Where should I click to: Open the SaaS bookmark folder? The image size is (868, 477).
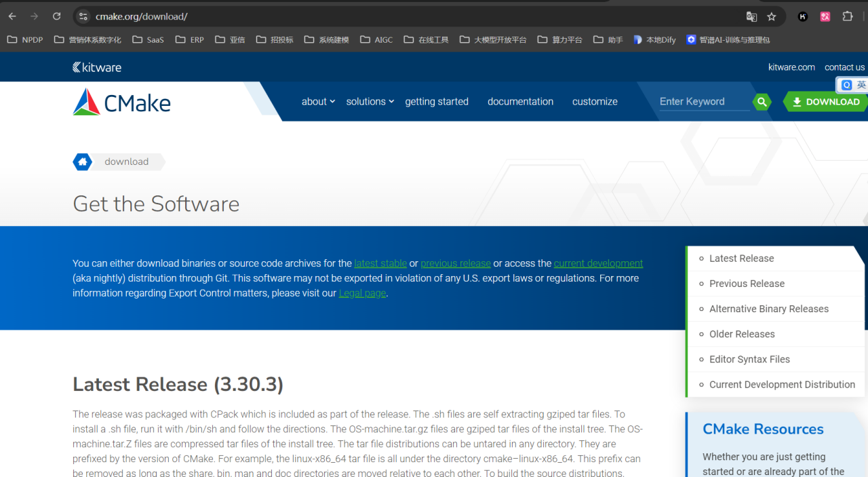[x=149, y=40]
